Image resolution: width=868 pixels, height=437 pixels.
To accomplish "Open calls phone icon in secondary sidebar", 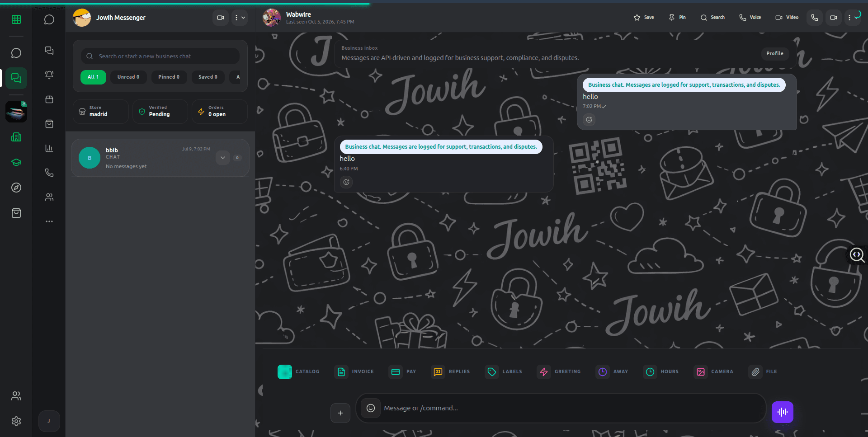I will tap(49, 173).
